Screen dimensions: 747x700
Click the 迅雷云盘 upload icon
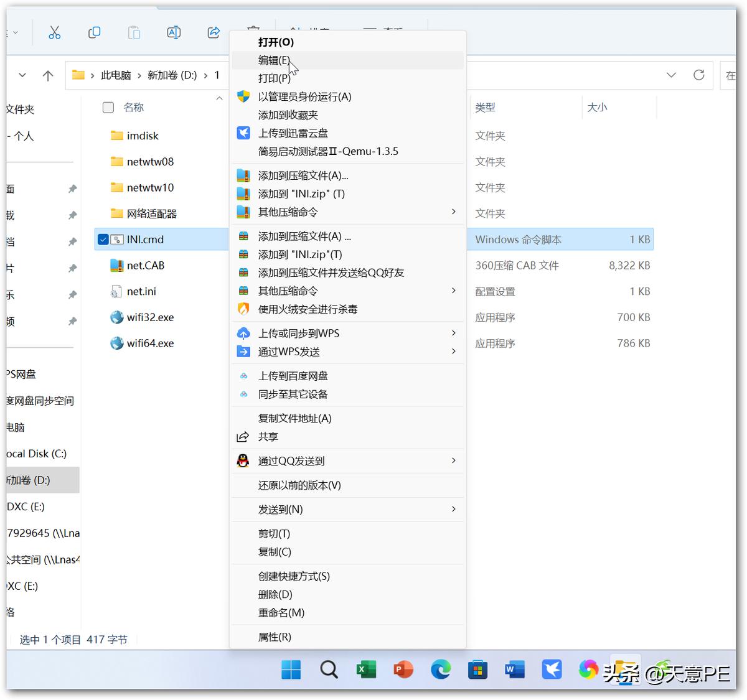(243, 133)
